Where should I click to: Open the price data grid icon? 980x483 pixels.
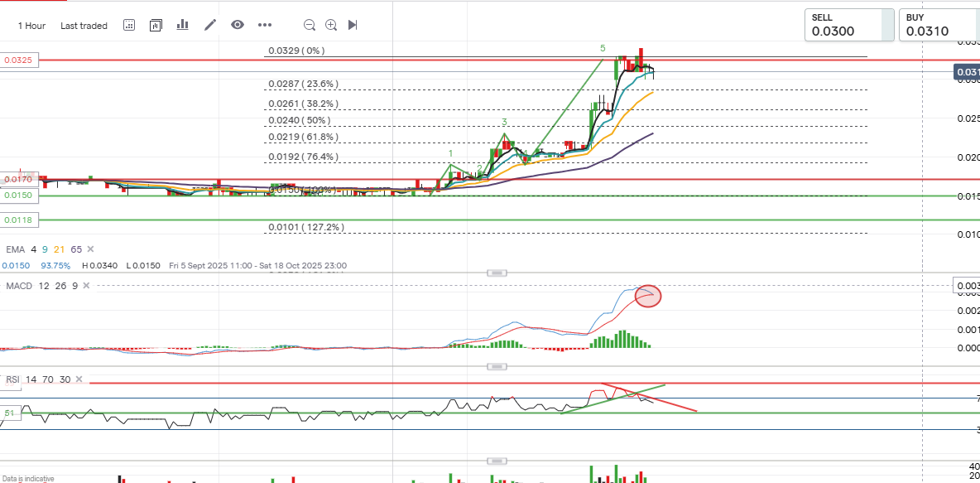[129, 25]
